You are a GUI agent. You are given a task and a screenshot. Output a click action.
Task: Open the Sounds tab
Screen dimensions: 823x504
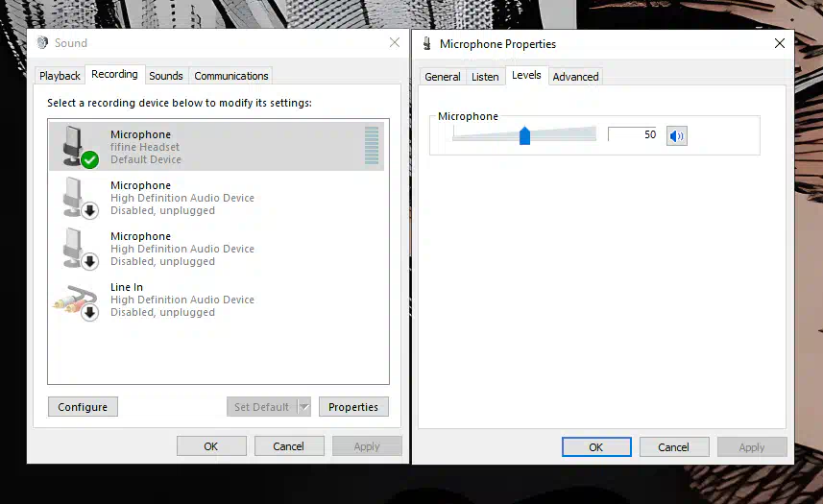[166, 76]
